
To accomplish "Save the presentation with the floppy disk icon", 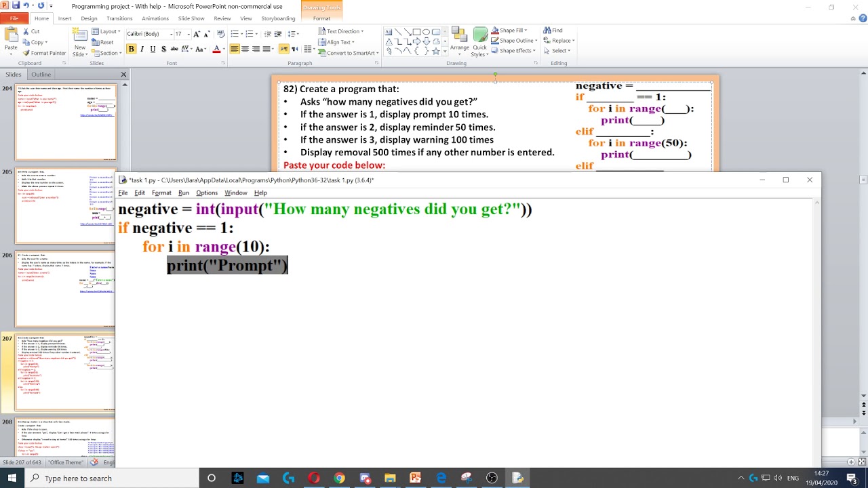I will (x=16, y=6).
